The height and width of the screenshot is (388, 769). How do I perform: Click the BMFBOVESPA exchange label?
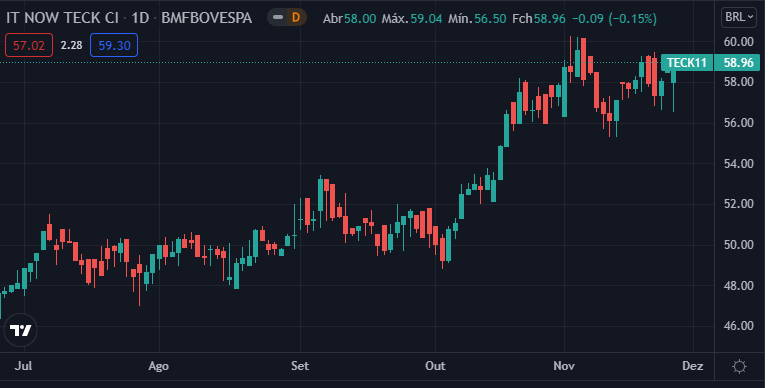(206, 18)
